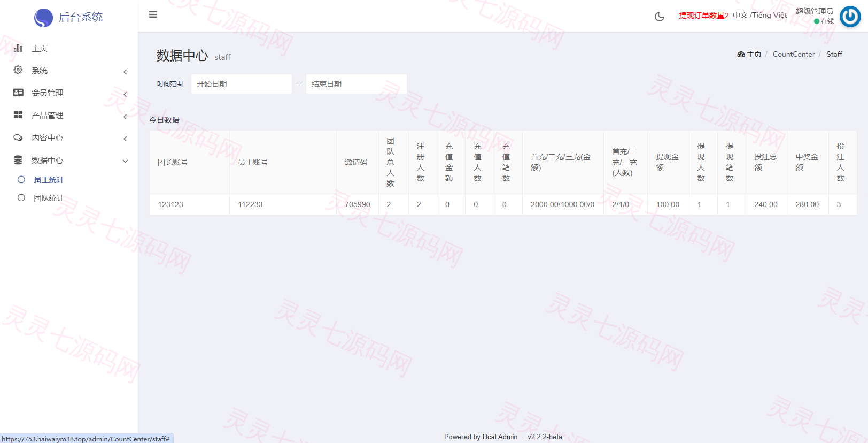Viewport: 868px width, 443px height.
Task: Click the 会员管理 ID card icon
Action: click(18, 93)
